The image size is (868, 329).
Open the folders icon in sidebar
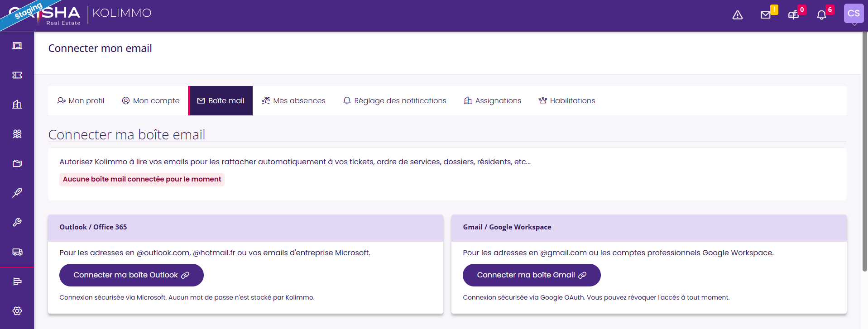click(17, 163)
